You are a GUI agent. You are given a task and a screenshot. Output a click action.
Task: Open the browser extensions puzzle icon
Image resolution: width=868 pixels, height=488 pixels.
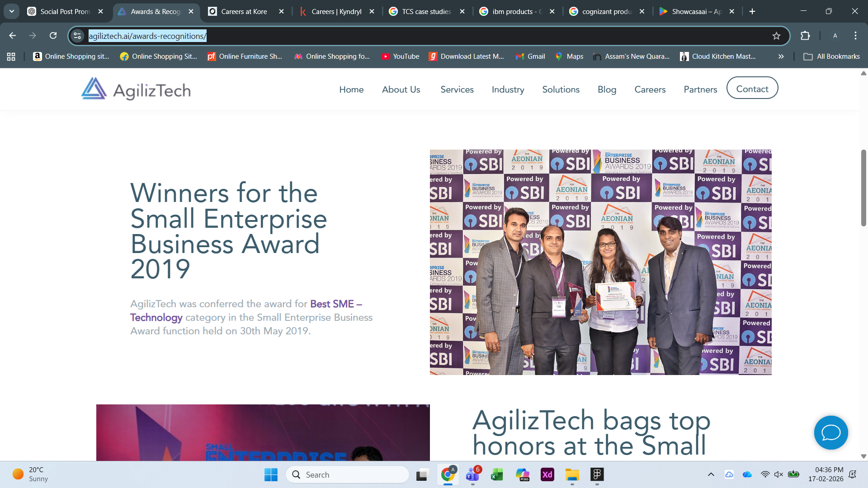(x=806, y=35)
